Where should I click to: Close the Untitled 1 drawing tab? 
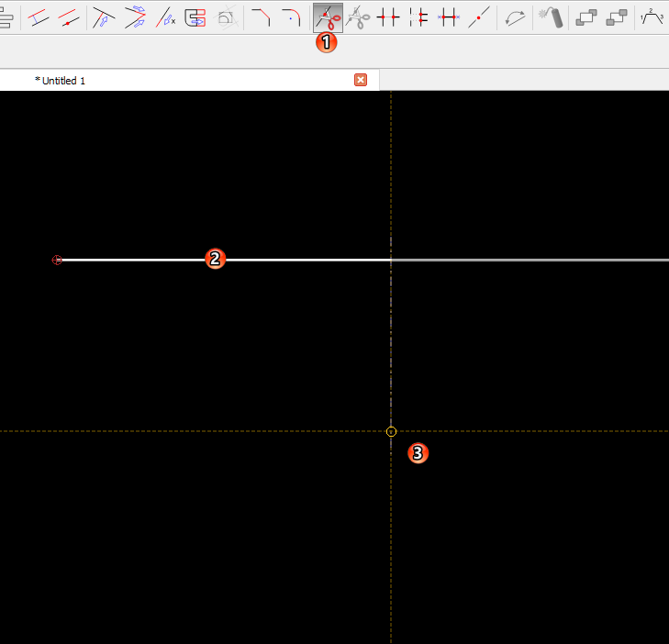[361, 80]
